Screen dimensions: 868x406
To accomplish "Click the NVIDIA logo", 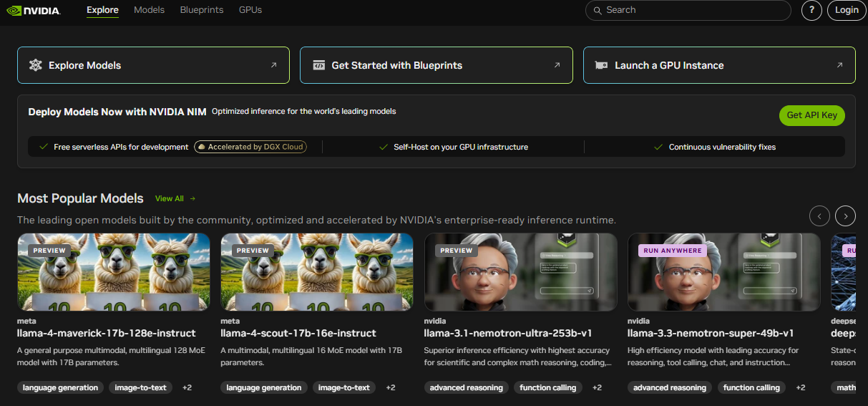I will 34,10.
